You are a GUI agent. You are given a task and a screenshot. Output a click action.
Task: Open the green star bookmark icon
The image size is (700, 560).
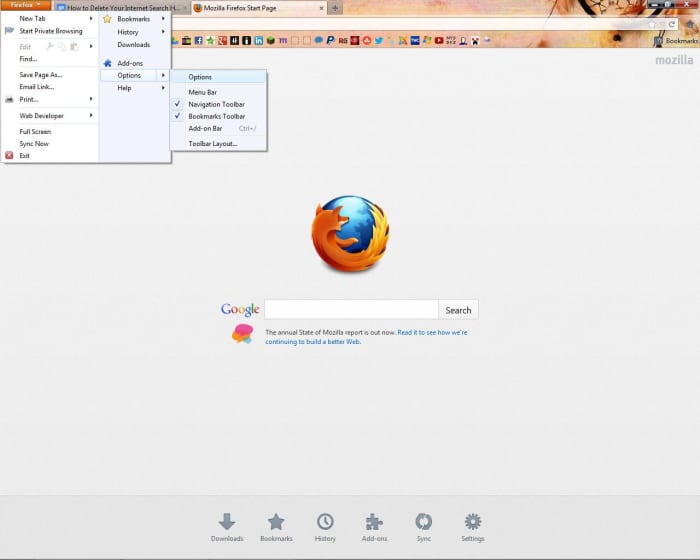210,41
